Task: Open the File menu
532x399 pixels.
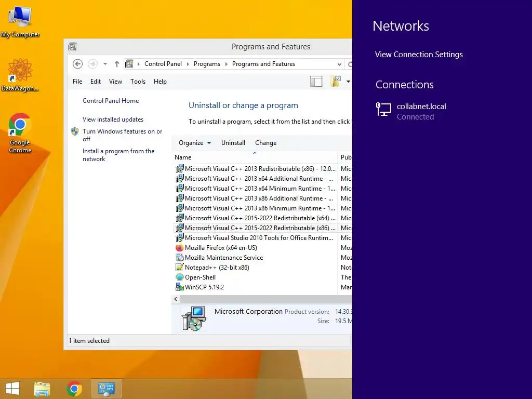Action: click(77, 82)
